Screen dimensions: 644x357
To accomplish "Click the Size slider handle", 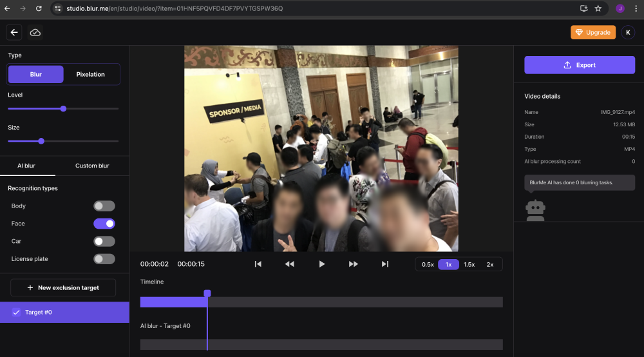I will pyautogui.click(x=41, y=141).
